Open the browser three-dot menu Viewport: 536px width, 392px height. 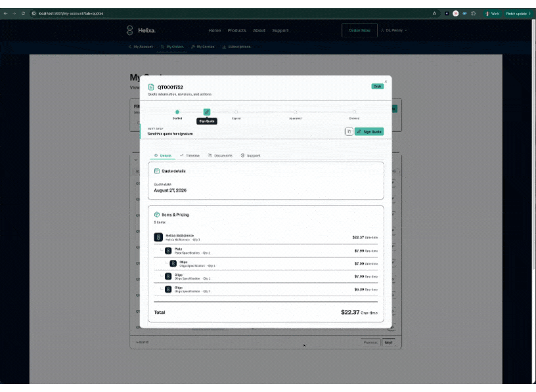(x=530, y=14)
